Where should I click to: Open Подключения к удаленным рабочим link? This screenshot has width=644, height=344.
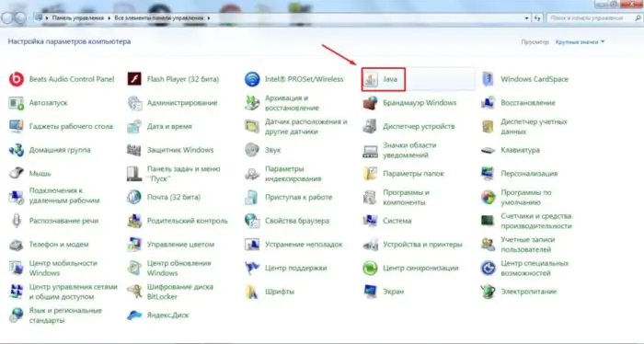coord(64,195)
